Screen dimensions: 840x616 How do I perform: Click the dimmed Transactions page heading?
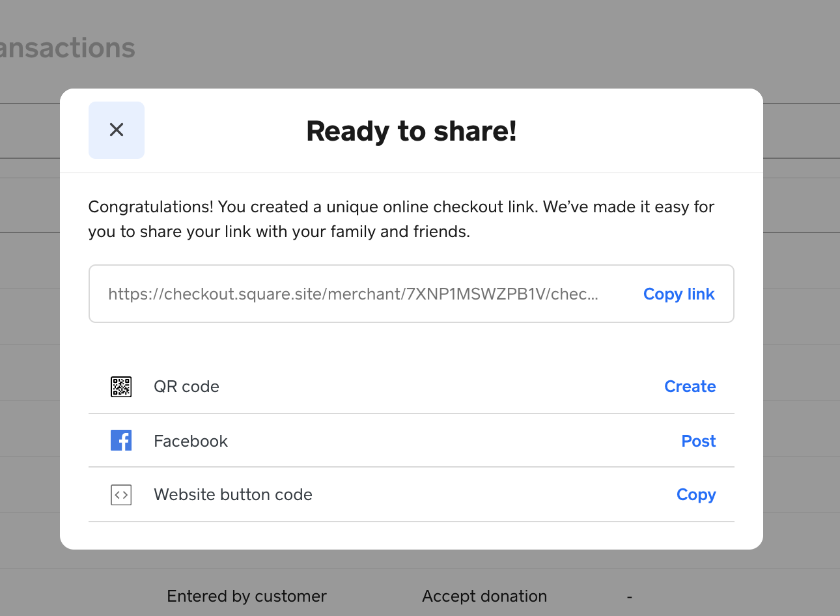point(67,48)
